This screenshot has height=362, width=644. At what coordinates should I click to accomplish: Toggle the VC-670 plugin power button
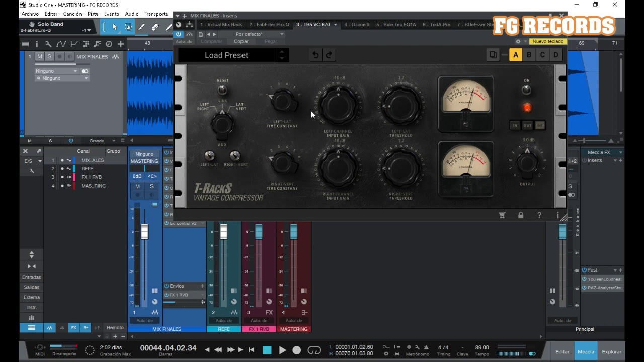click(178, 34)
